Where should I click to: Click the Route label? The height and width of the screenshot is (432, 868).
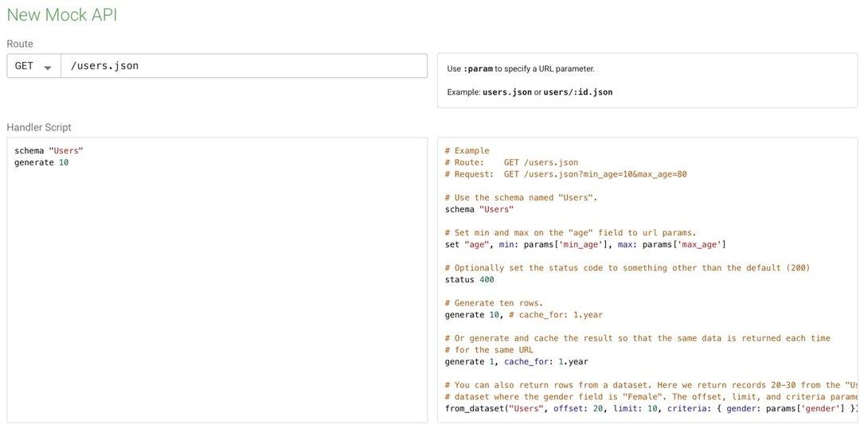pyautogui.click(x=20, y=44)
